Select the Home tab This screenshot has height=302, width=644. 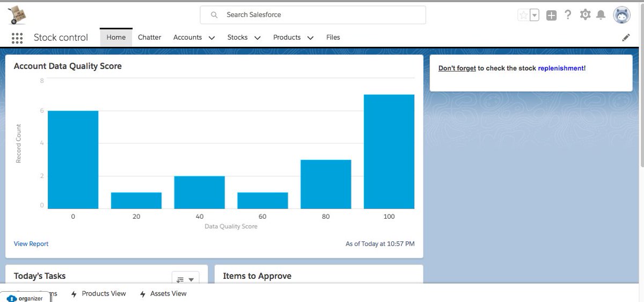[116, 37]
